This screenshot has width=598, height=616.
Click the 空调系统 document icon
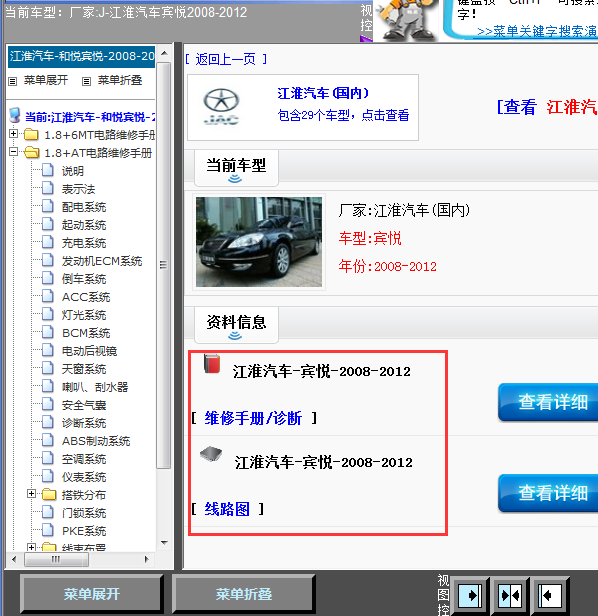48,458
